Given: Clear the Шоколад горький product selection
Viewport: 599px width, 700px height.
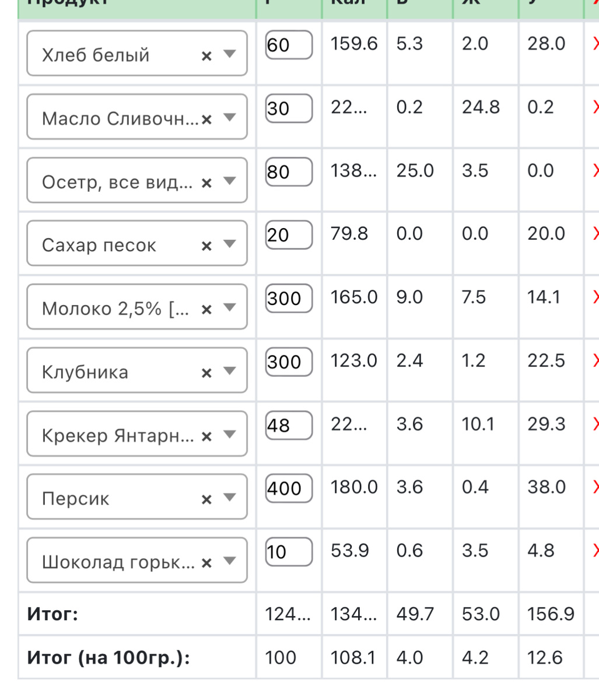Looking at the screenshot, I should [206, 563].
